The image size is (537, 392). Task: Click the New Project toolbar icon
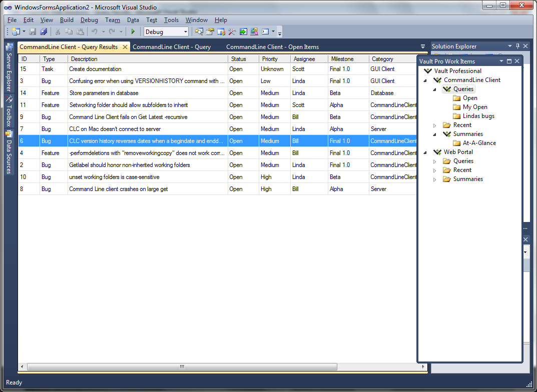[16, 31]
